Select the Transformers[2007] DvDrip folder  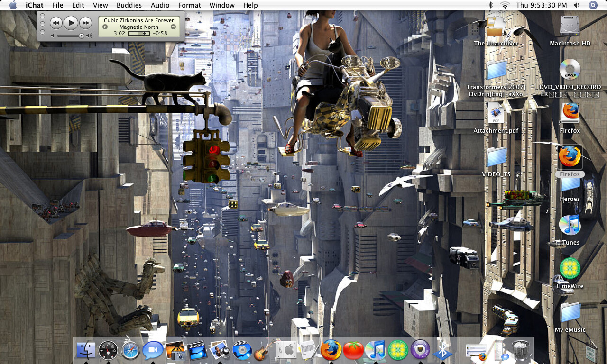pyautogui.click(x=496, y=70)
